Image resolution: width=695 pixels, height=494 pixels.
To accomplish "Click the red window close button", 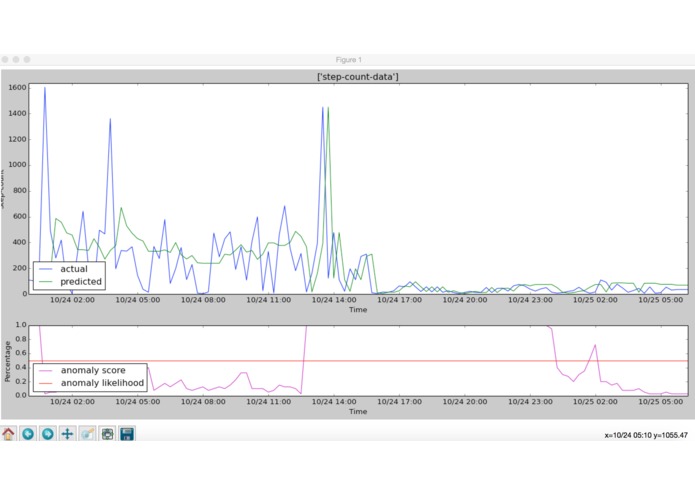I will [x=5, y=59].
